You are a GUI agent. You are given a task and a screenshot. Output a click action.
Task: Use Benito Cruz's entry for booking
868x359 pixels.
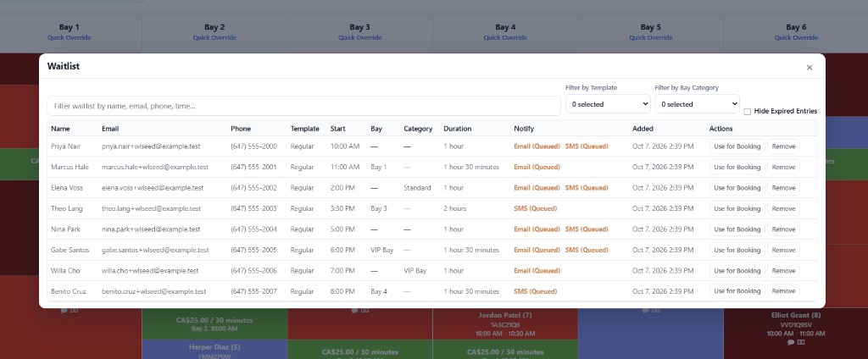point(737,291)
